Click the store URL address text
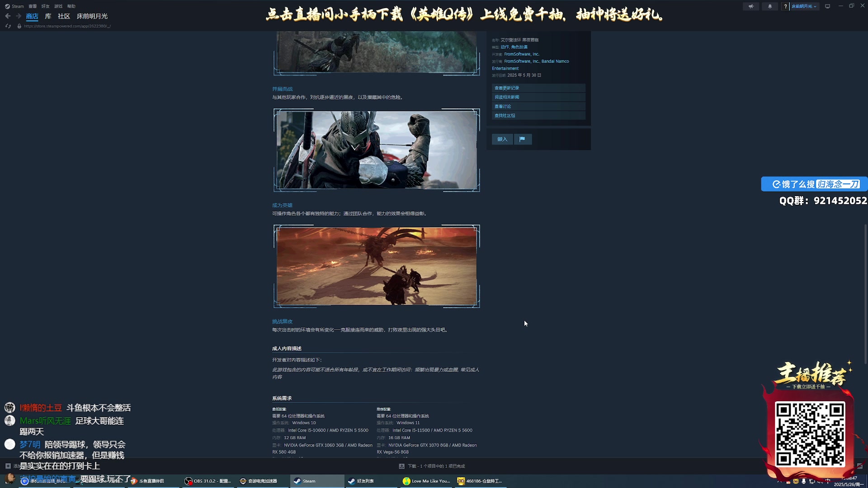 (67, 26)
